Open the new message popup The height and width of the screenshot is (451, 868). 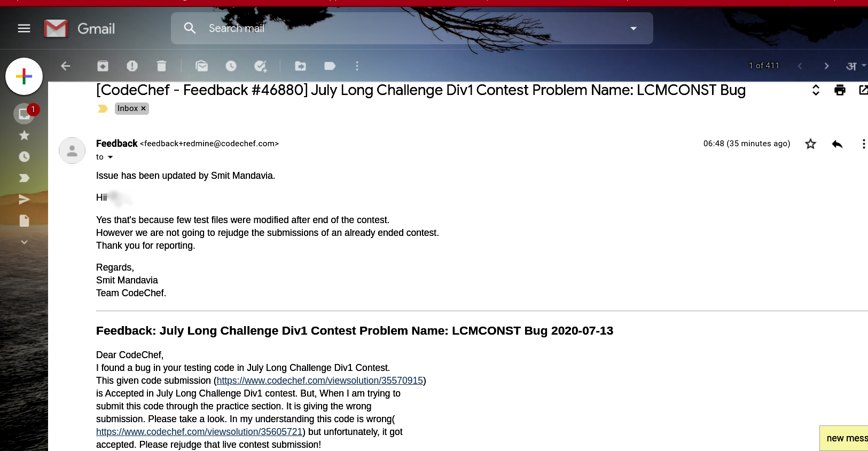(x=844, y=438)
